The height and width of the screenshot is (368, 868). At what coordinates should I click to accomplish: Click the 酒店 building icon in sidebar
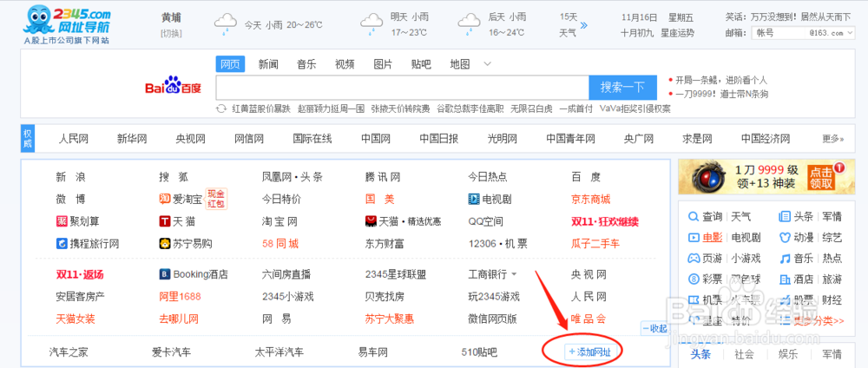(785, 279)
